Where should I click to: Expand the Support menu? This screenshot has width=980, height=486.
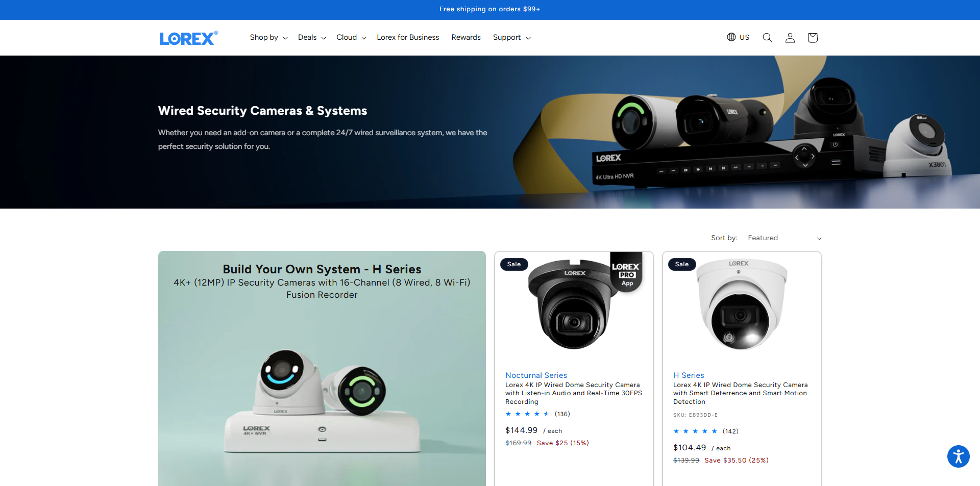[x=511, y=38]
